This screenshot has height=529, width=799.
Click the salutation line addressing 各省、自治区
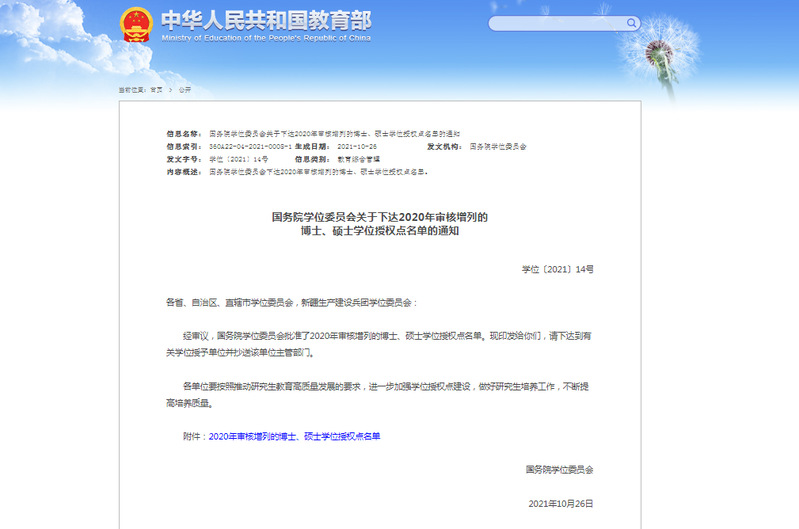(x=291, y=302)
